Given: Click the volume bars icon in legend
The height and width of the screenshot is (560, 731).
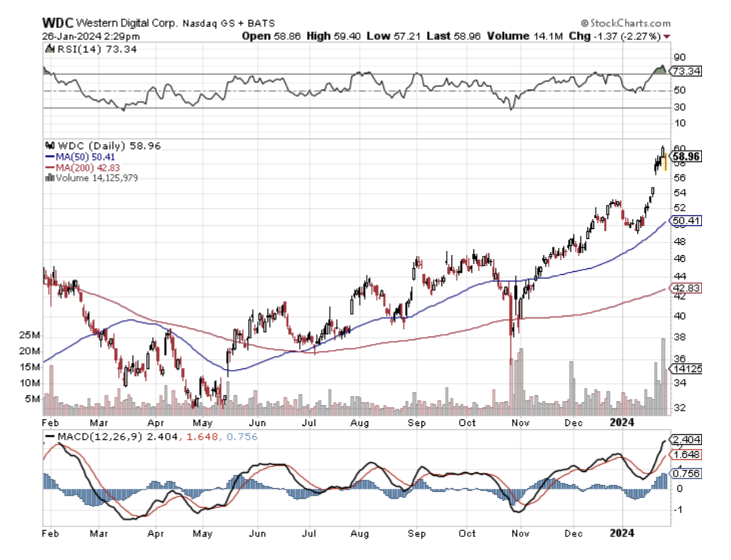Looking at the screenshot, I should coord(49,178).
